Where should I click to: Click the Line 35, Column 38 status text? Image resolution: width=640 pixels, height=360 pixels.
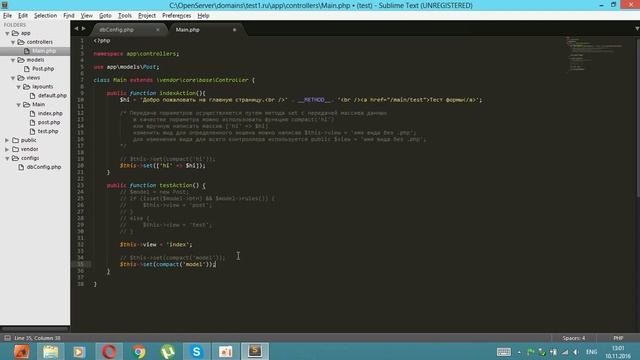(x=37, y=338)
